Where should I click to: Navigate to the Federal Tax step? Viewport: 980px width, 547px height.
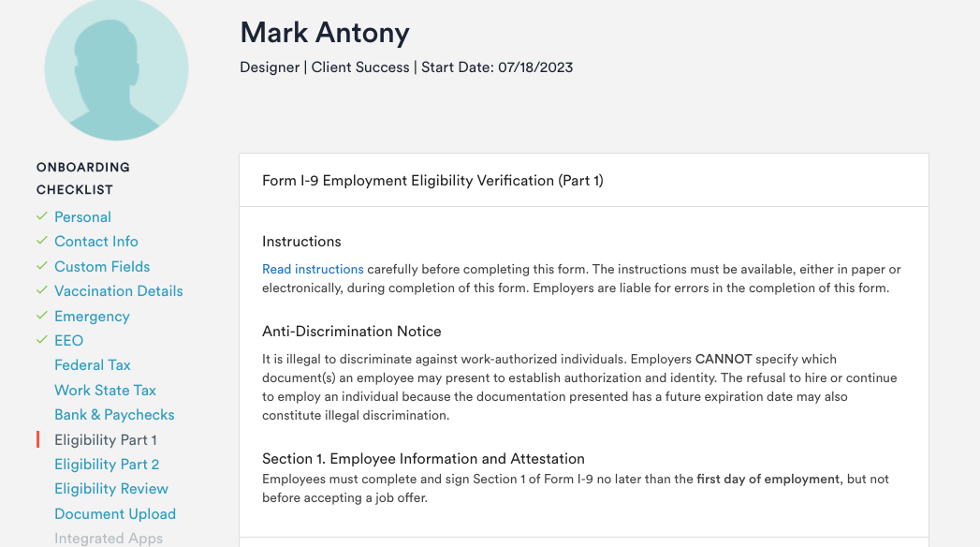point(93,365)
